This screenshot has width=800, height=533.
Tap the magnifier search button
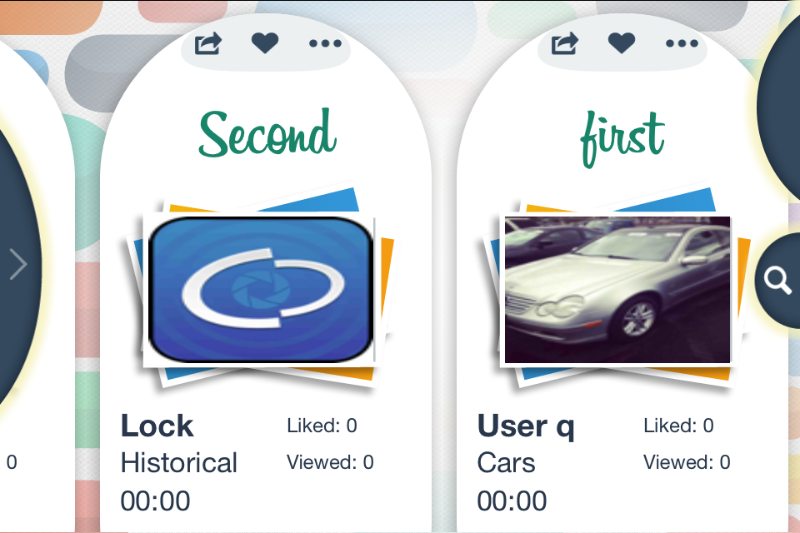click(778, 280)
